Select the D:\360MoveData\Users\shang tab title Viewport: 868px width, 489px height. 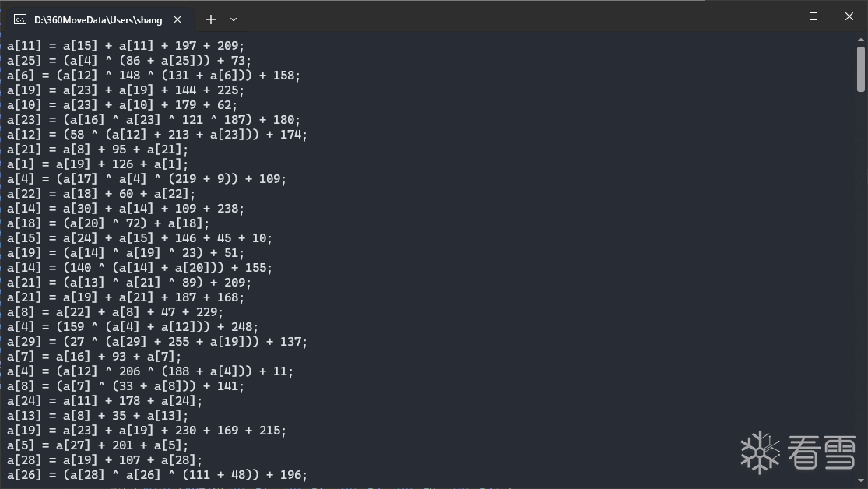click(x=97, y=19)
